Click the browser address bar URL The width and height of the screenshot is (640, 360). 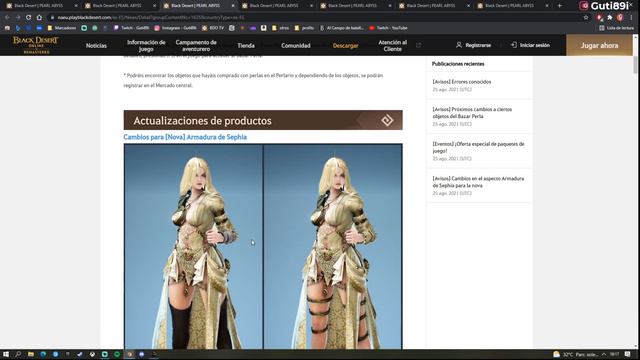pos(151,18)
